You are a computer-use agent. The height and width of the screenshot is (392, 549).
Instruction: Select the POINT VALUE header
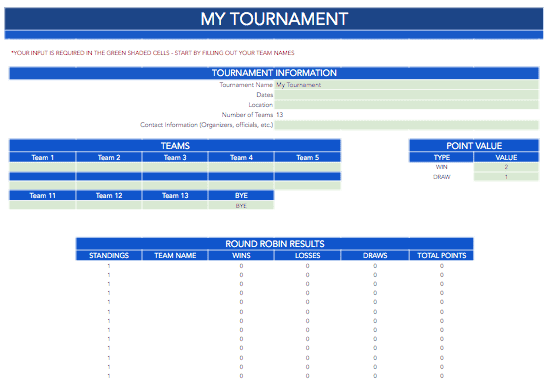pos(474,146)
